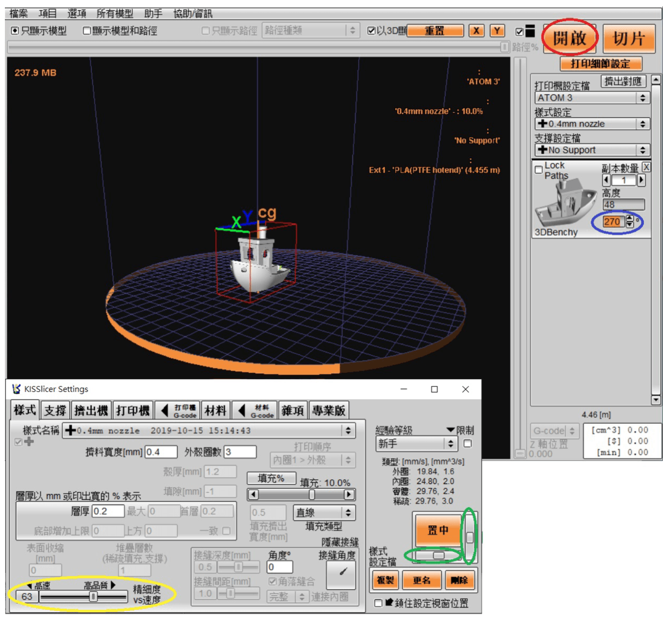Click the 3DBenchy model thumbnail
Viewport: 672px width, 620px height.
pyautogui.click(x=566, y=203)
